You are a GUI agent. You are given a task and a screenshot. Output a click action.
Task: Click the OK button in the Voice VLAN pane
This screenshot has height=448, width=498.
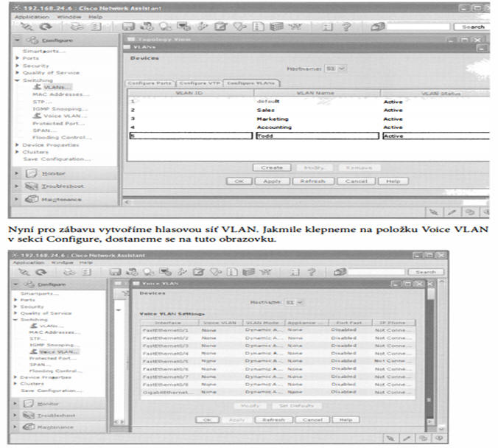click(207, 420)
